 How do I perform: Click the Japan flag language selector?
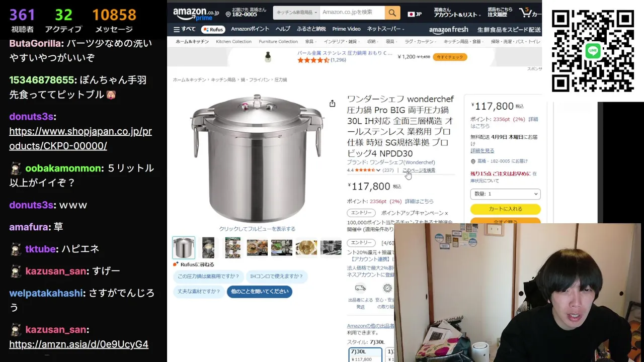pos(415,14)
